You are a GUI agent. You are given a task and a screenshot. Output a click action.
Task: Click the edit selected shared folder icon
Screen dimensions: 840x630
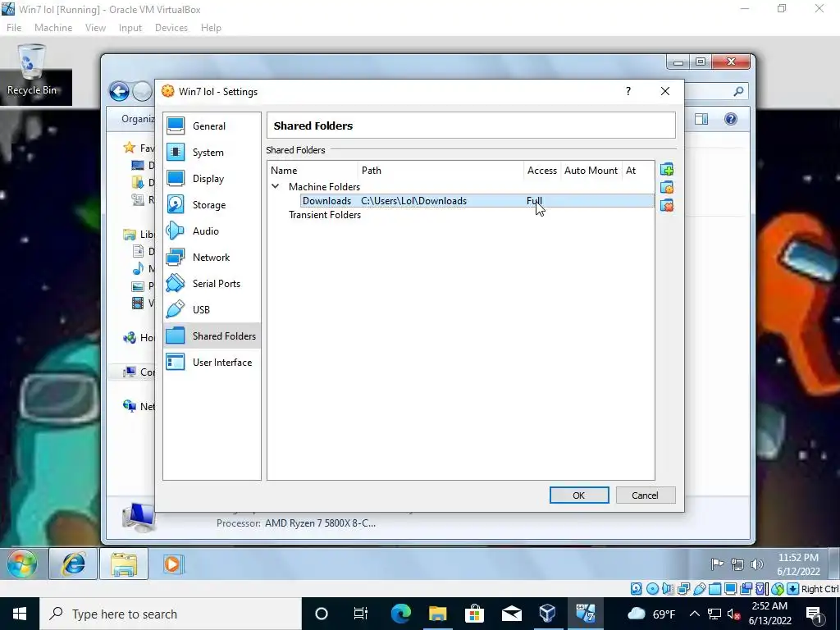666,188
